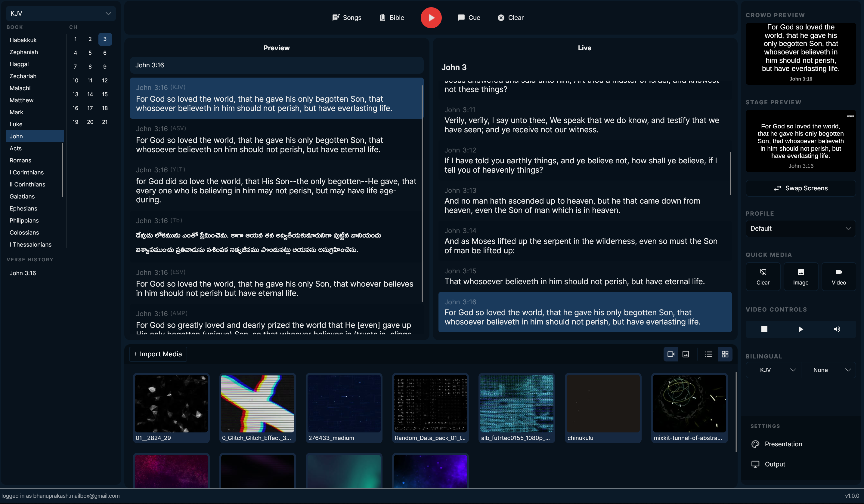
Task: Switch to the Bible tab
Action: pyautogui.click(x=392, y=17)
